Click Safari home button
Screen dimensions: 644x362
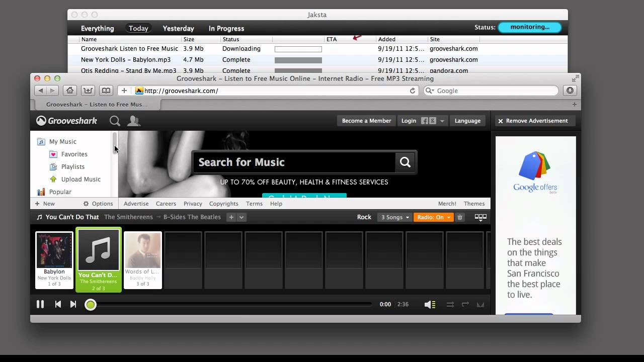pyautogui.click(x=70, y=90)
